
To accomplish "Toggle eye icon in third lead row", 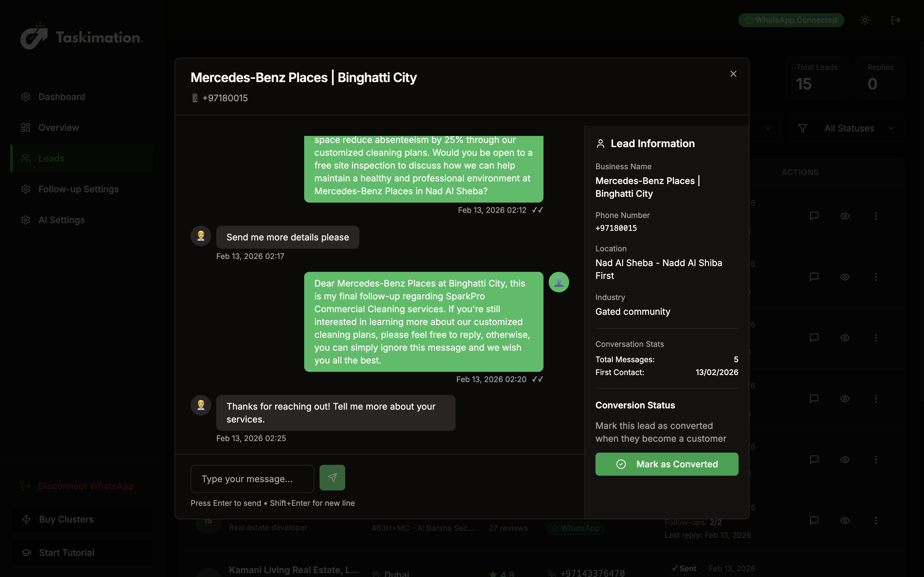I will pos(845,338).
